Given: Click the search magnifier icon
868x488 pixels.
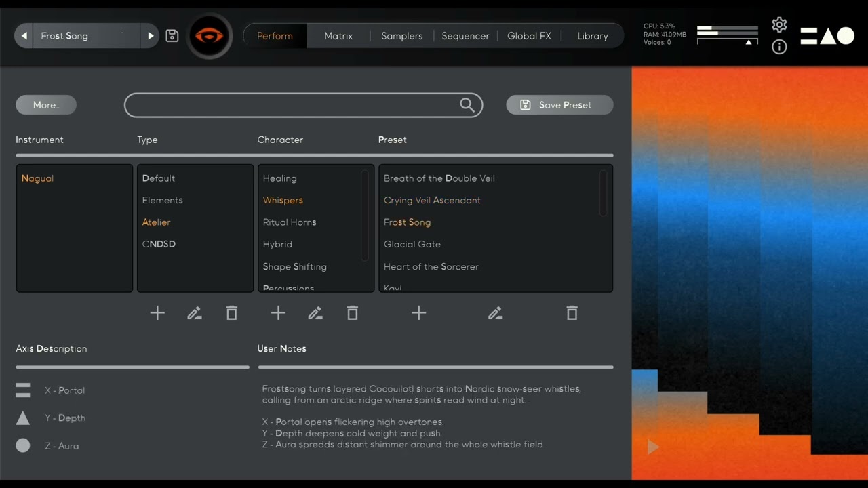Looking at the screenshot, I should coord(467,105).
